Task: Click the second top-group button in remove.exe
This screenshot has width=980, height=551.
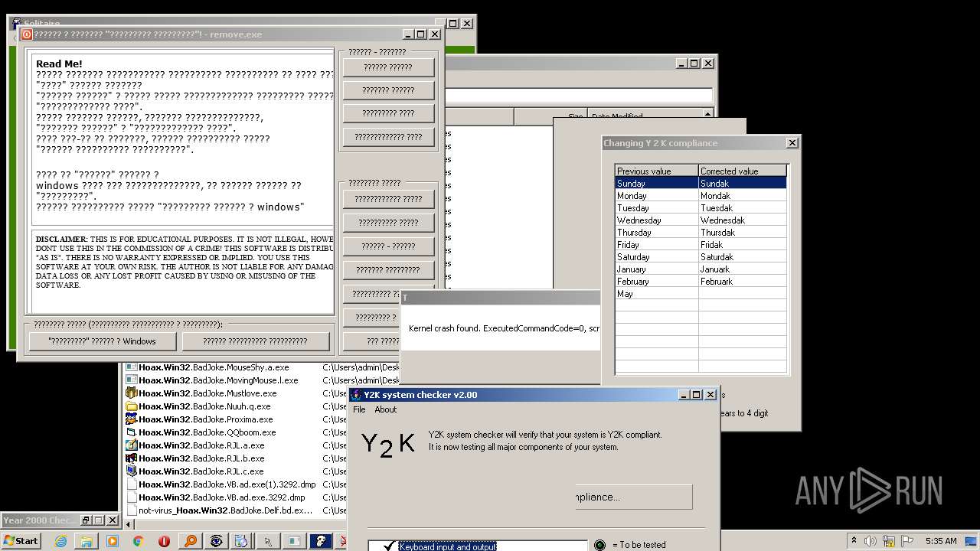Action: click(x=388, y=90)
